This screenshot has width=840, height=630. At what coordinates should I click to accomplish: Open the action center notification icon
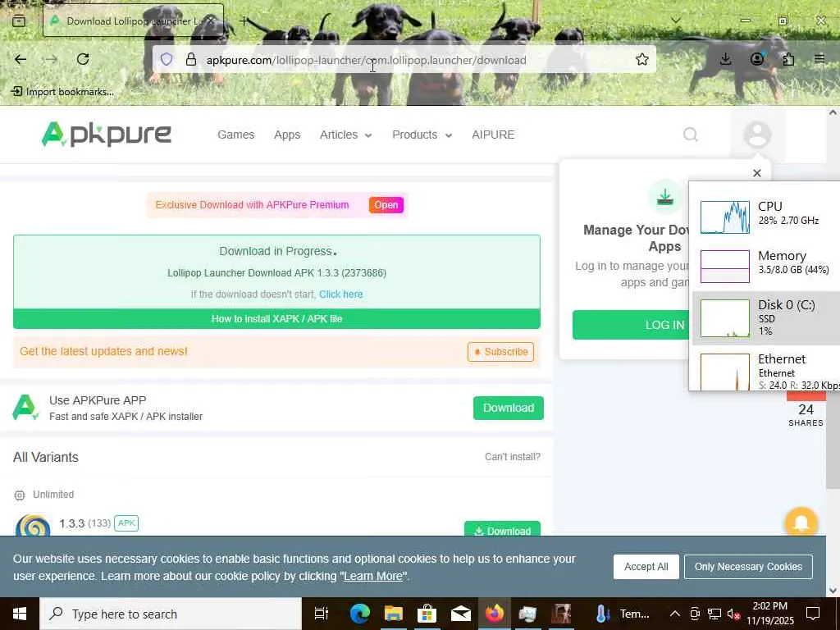[813, 614]
